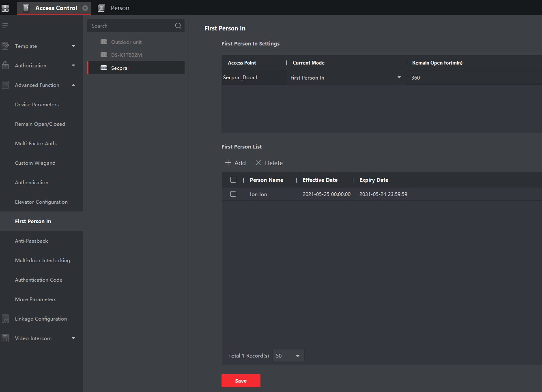542x392 pixels.
Task: Toggle the select-all checkbox in Person list
Action: (233, 180)
